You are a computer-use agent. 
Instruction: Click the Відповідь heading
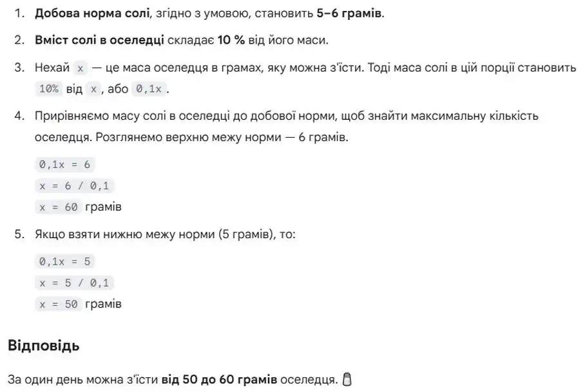tap(43, 346)
